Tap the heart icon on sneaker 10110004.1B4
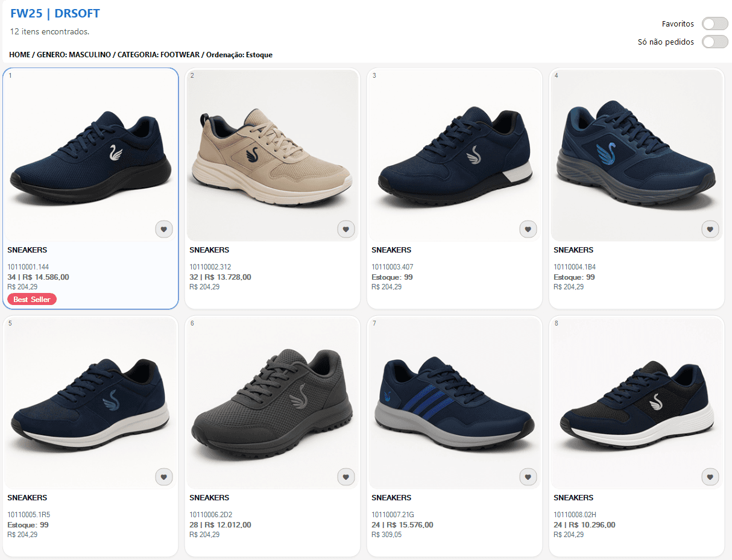732x560 pixels. [x=710, y=229]
